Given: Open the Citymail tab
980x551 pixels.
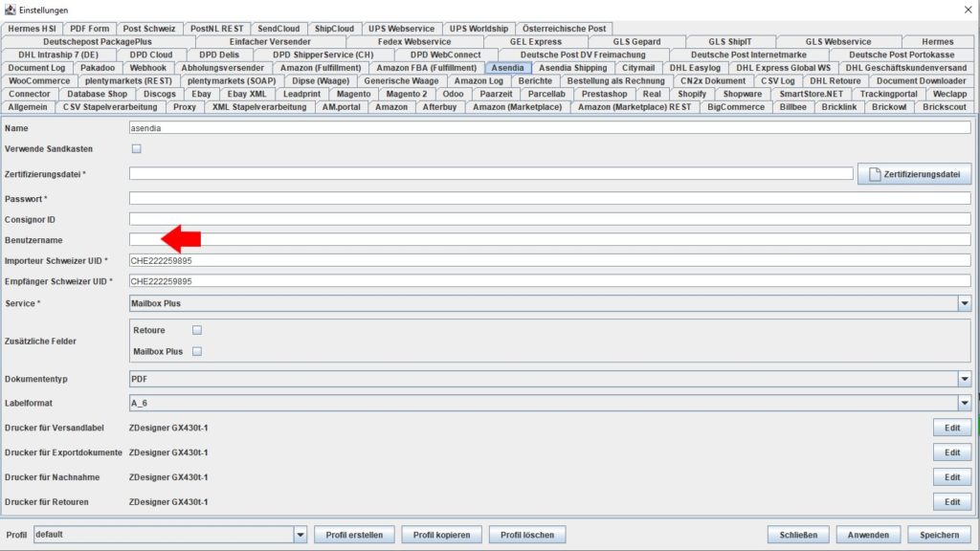Looking at the screenshot, I should (x=638, y=68).
